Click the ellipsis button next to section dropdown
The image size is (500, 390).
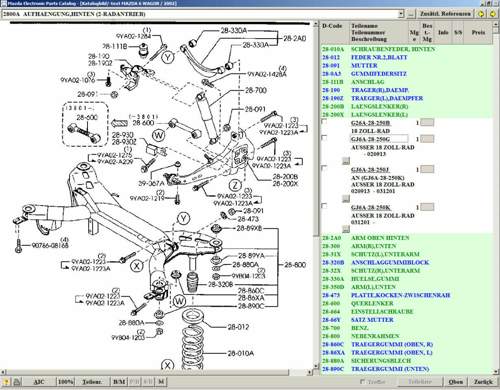pos(411,14)
